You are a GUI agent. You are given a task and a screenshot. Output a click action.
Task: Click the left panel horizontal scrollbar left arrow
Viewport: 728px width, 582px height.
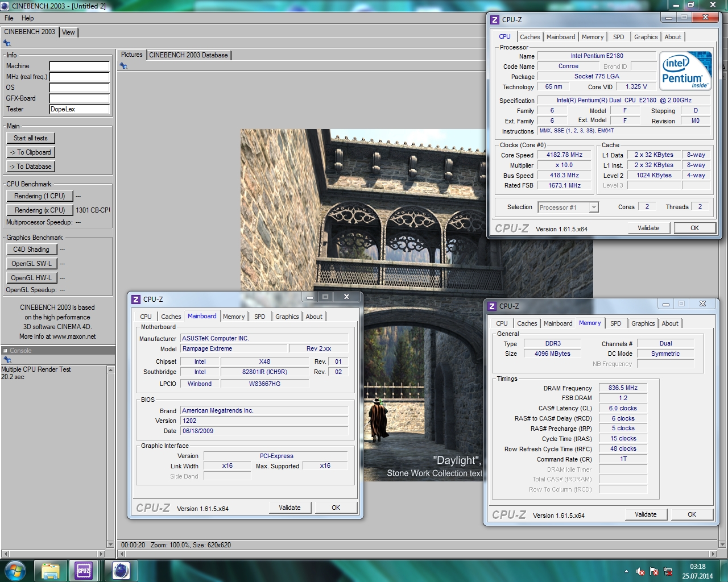point(5,554)
